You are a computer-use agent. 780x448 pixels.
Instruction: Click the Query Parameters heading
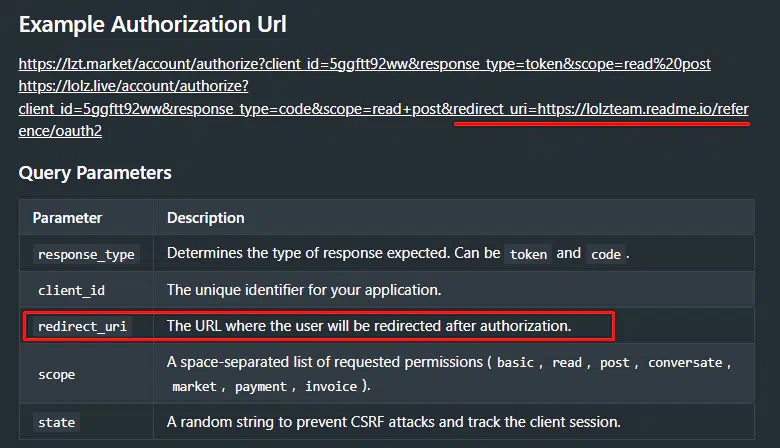(x=95, y=173)
